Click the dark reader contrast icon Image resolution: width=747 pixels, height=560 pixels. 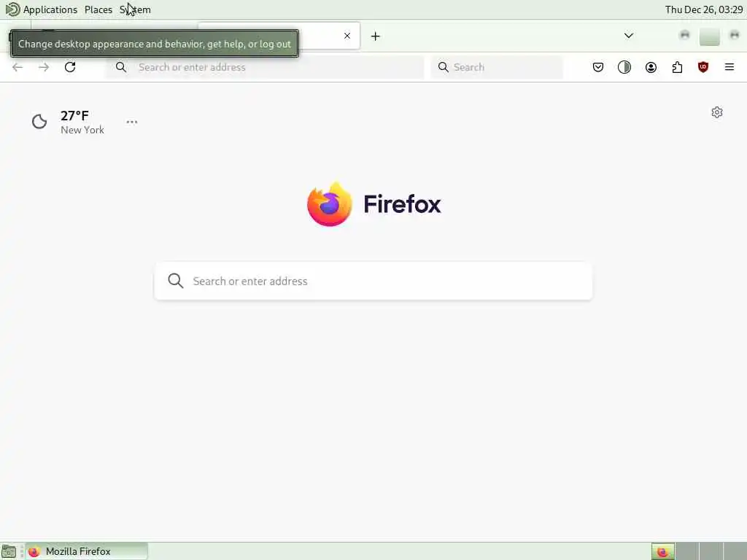click(x=624, y=67)
